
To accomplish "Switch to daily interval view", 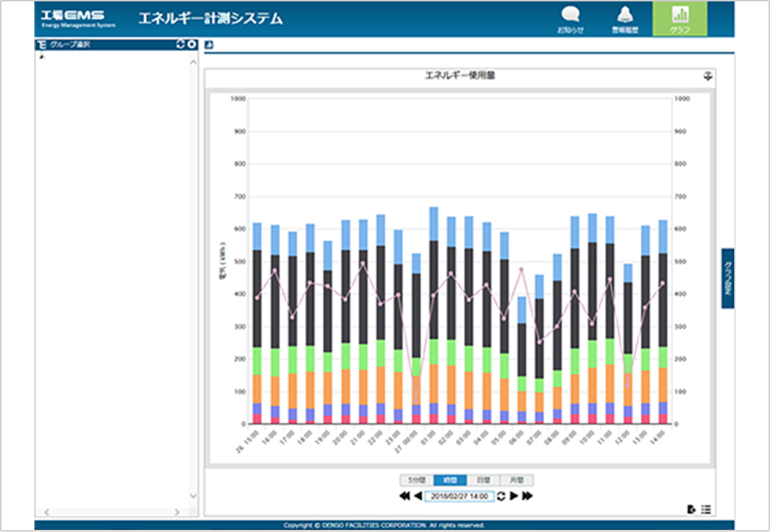I will click(x=483, y=480).
